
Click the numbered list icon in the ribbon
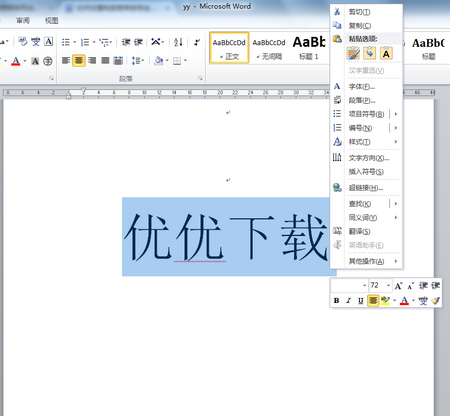[x=85, y=42]
